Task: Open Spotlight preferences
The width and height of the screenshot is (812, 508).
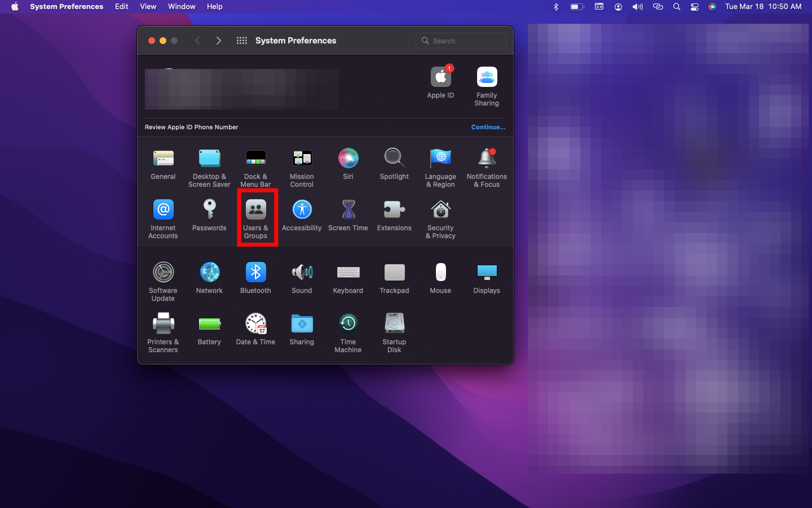Action: (x=394, y=164)
